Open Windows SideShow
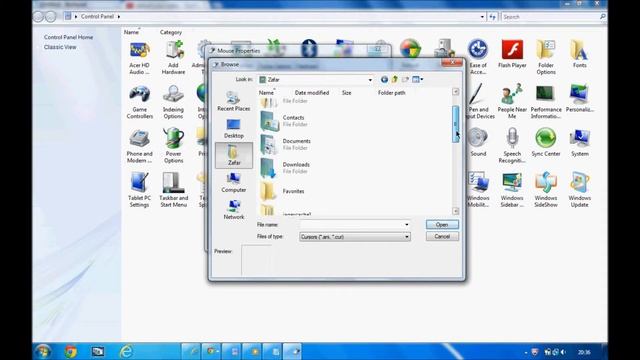The width and height of the screenshot is (640, 360). click(546, 190)
